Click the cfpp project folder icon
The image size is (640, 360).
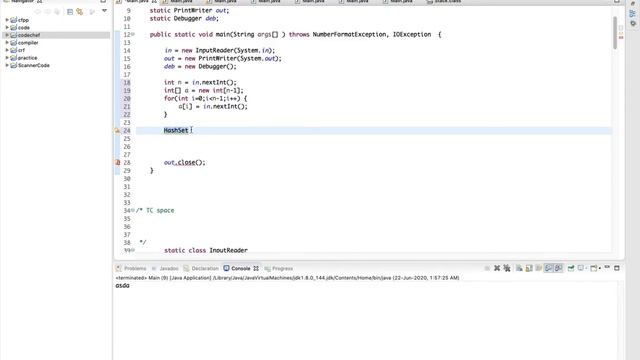[13, 20]
